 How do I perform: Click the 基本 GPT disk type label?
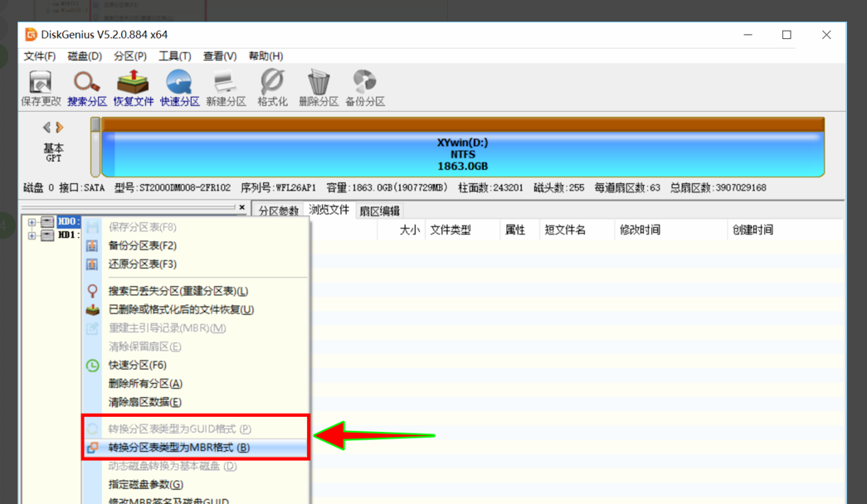(54, 153)
